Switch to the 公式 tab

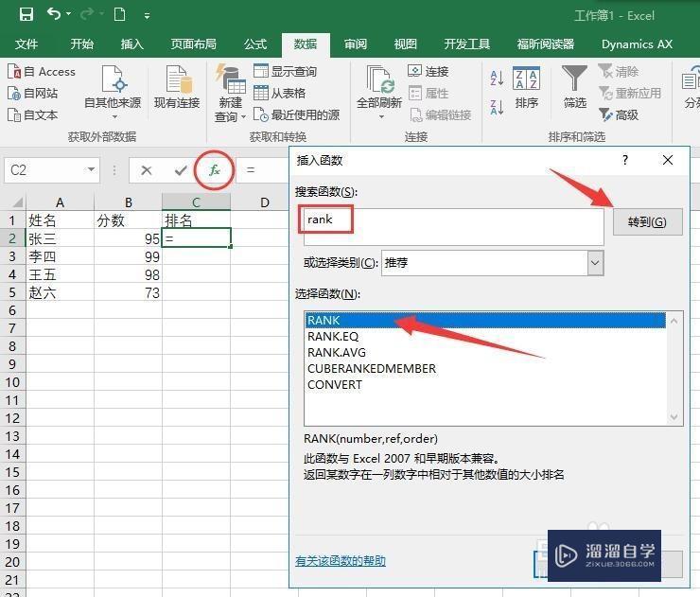(x=255, y=44)
